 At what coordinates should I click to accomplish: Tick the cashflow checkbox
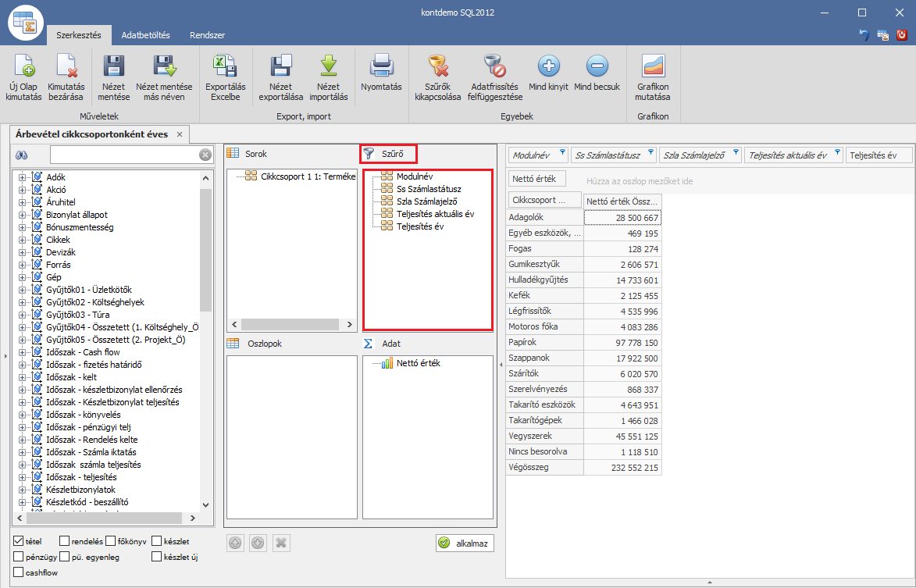coord(18,572)
